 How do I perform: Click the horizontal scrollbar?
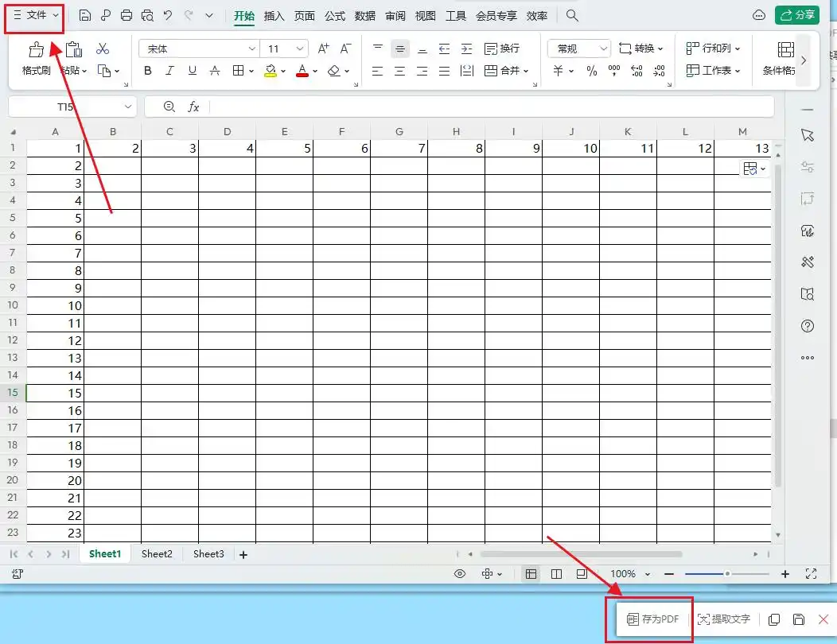click(581, 554)
